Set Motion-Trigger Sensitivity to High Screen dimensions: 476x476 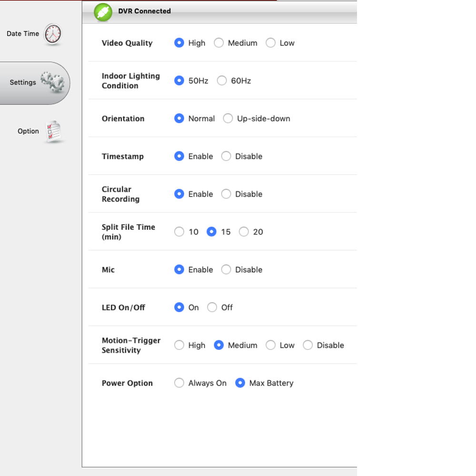(179, 345)
